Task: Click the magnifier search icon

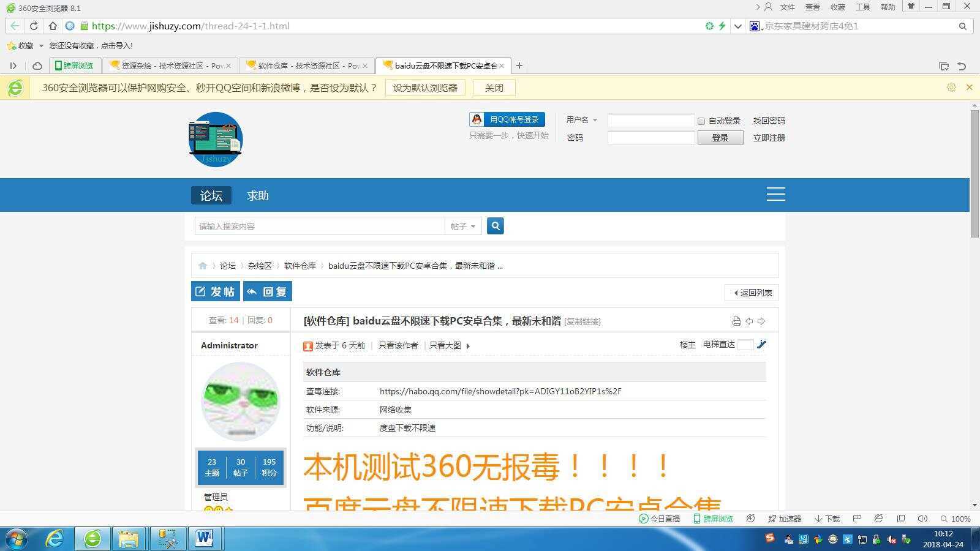Action: tap(495, 225)
